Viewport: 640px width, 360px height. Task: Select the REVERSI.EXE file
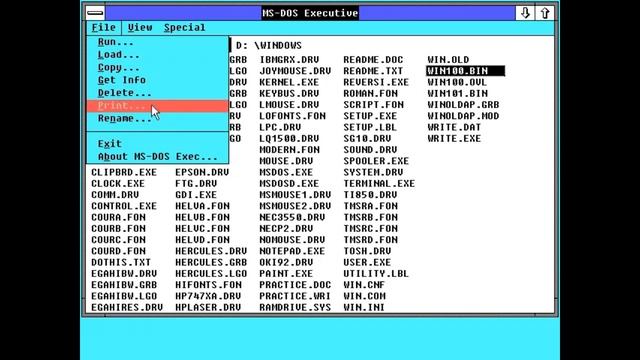pyautogui.click(x=376, y=82)
